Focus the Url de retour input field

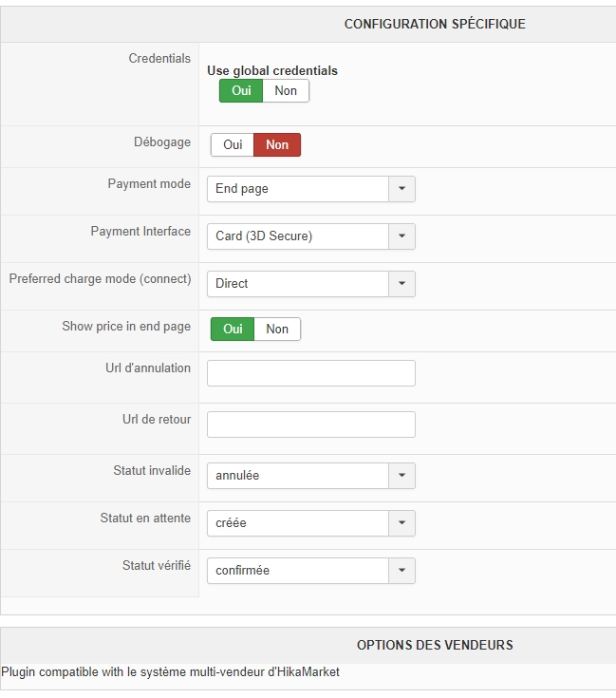310,424
